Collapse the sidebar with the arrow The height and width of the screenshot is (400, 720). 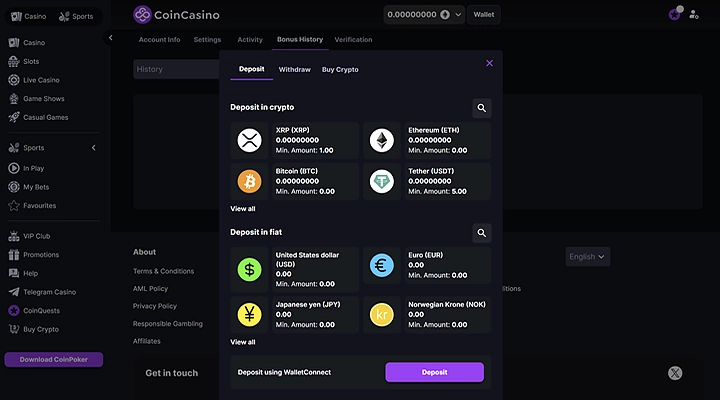click(110, 38)
